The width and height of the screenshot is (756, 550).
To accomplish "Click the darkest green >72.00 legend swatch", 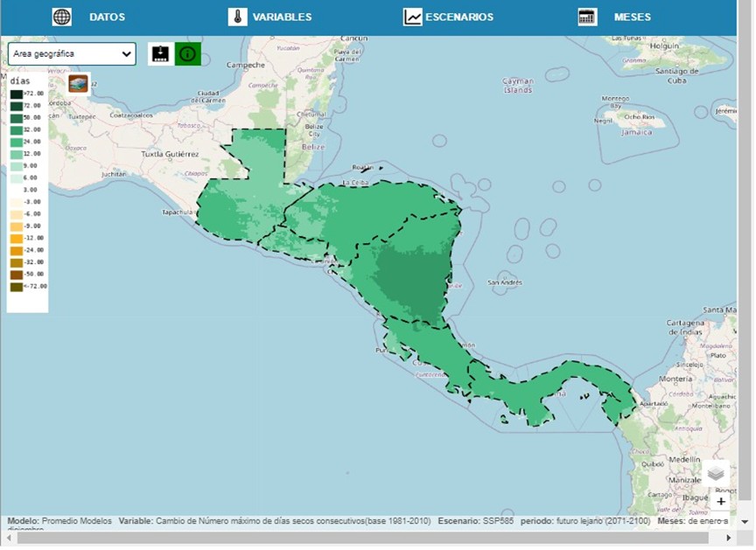I will [x=17, y=94].
